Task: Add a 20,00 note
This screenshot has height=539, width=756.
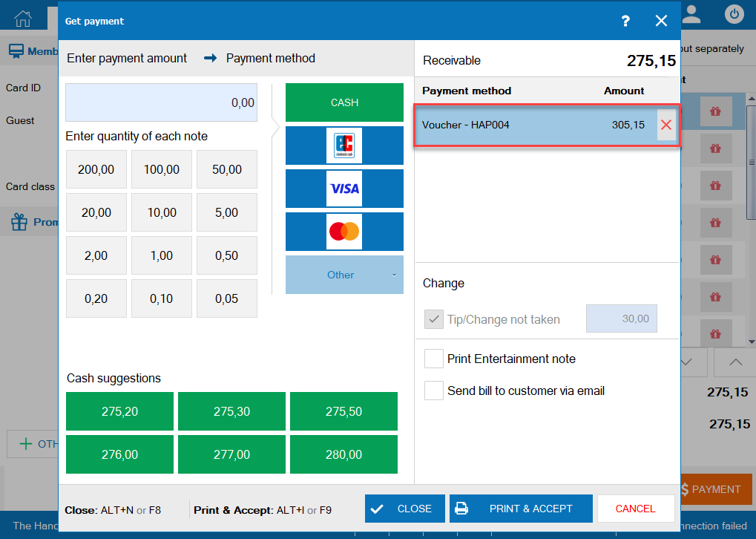Action: (x=96, y=212)
